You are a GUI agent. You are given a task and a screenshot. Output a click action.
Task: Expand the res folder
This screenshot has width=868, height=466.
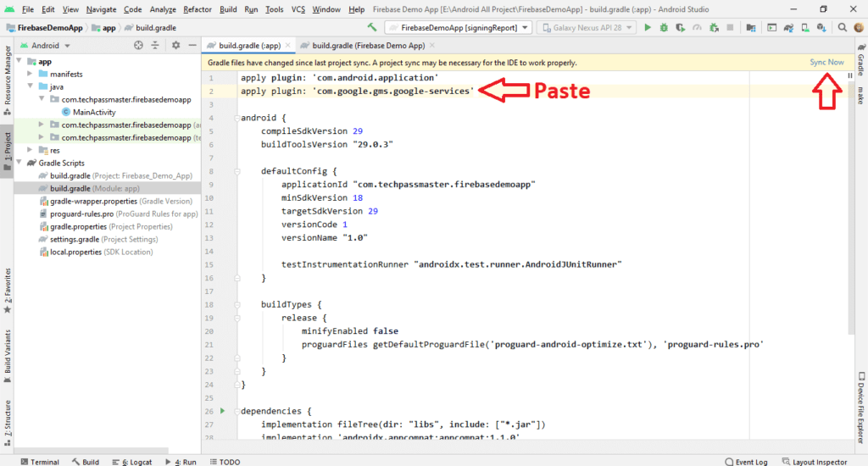click(x=30, y=150)
